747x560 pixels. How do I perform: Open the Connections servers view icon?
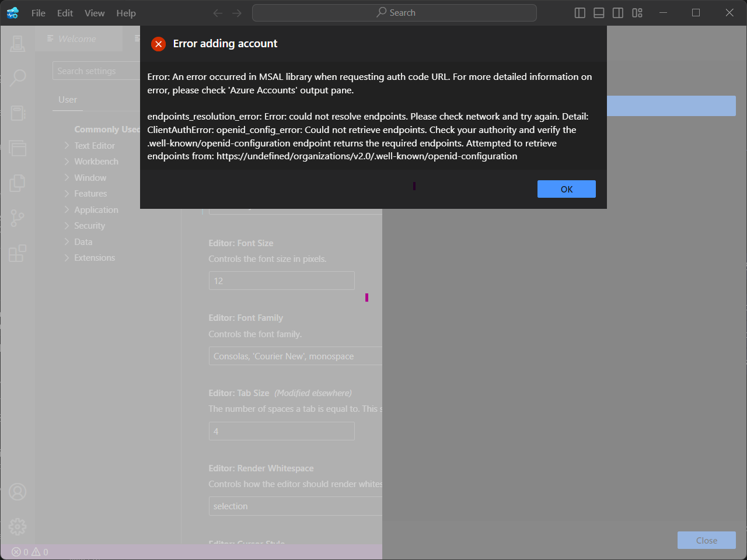(18, 43)
